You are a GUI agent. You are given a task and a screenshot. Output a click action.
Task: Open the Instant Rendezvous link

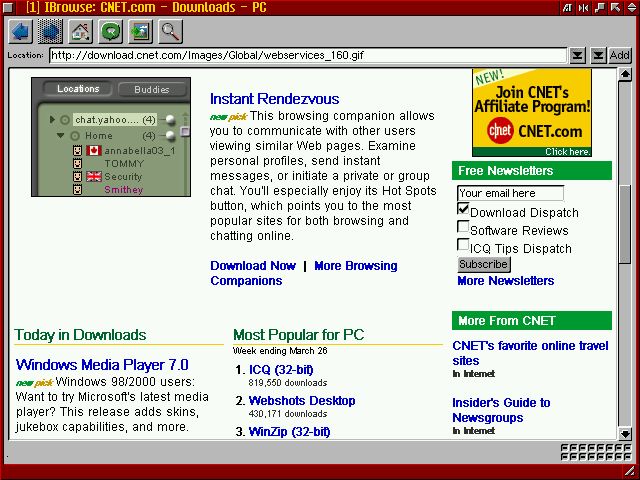click(274, 99)
